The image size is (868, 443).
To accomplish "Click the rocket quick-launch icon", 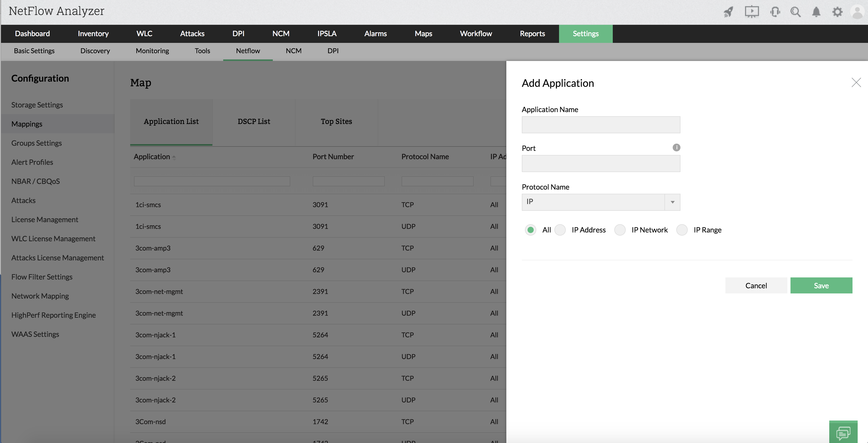I will pyautogui.click(x=728, y=12).
